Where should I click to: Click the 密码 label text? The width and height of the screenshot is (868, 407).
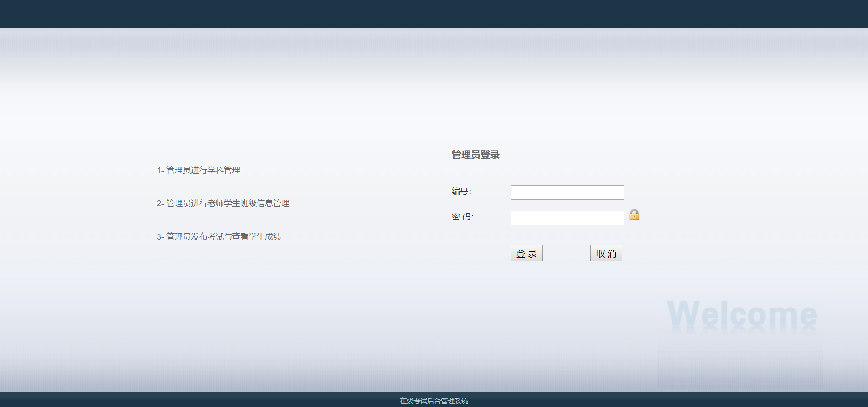pos(463,217)
